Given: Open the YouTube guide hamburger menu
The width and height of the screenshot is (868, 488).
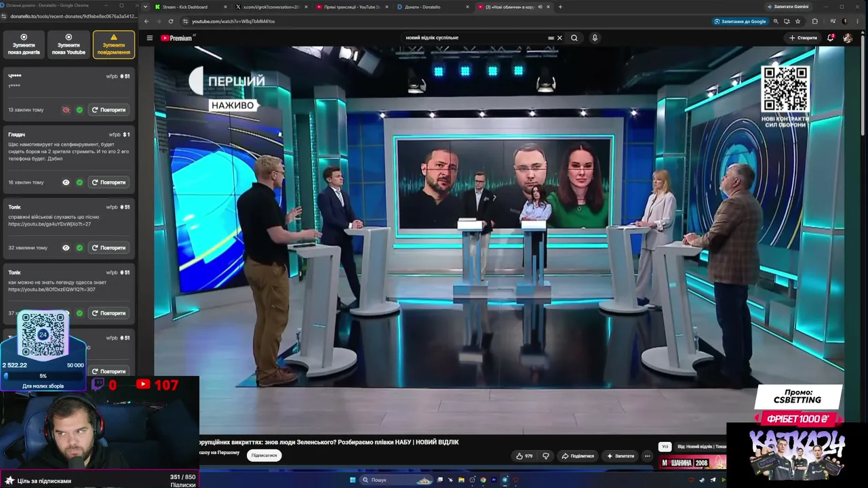Looking at the screenshot, I should click(150, 38).
